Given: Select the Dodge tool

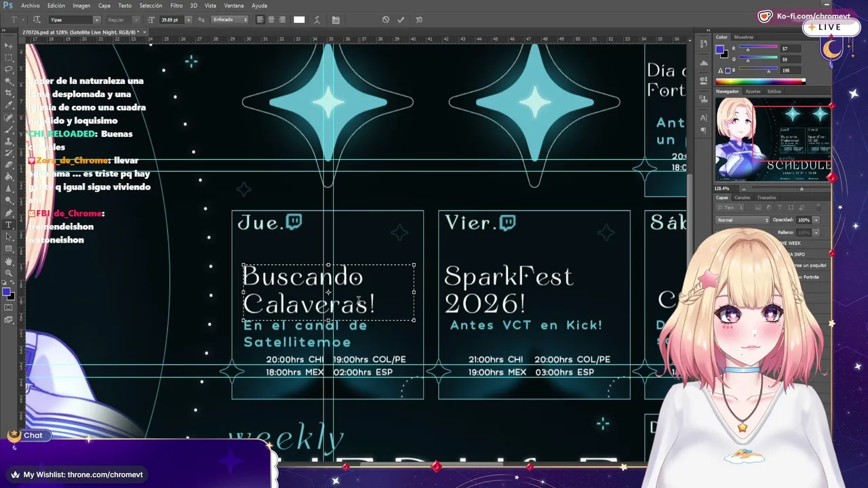Looking at the screenshot, I should [9, 201].
